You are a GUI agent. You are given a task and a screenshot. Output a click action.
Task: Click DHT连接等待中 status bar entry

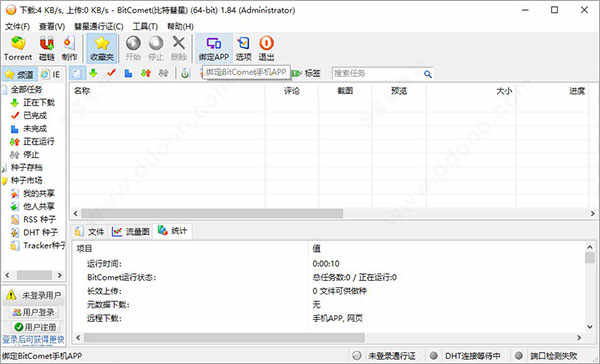click(473, 356)
